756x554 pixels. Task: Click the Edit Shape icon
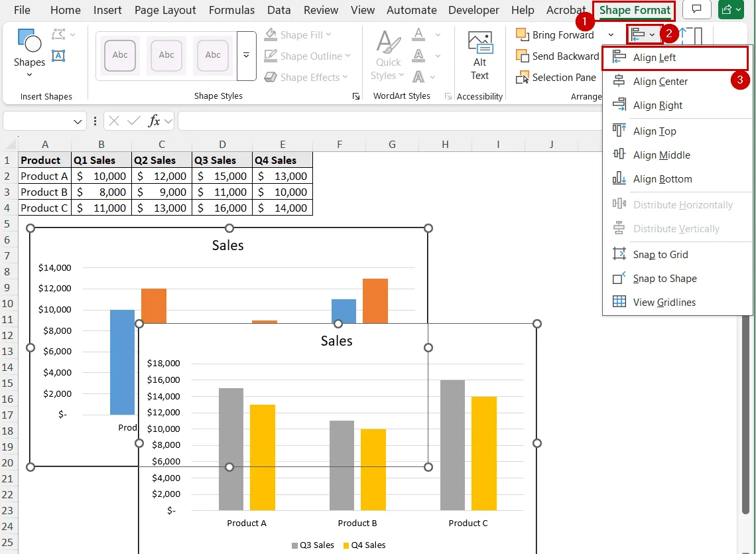coord(59,35)
